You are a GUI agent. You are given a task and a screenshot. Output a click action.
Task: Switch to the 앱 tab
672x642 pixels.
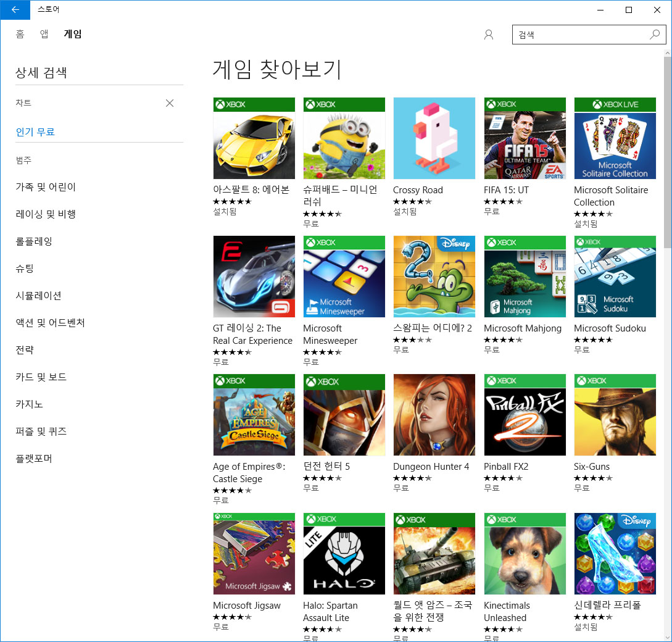[44, 34]
